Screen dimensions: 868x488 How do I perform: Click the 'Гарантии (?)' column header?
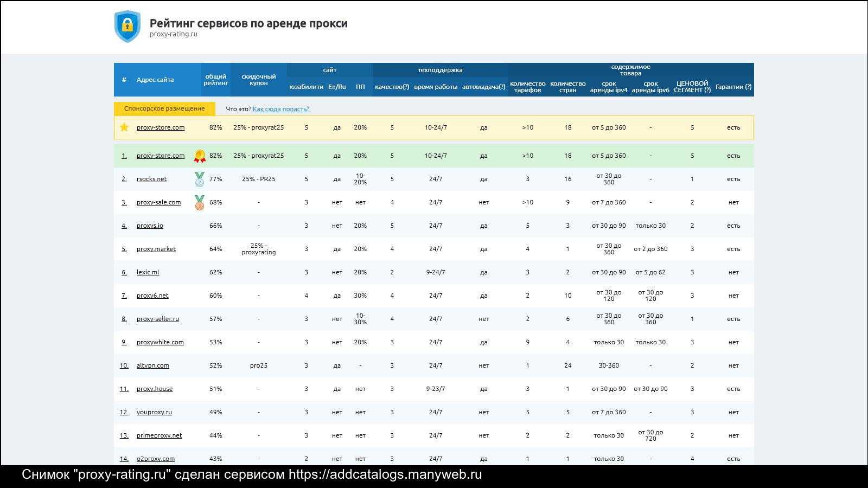tap(733, 87)
